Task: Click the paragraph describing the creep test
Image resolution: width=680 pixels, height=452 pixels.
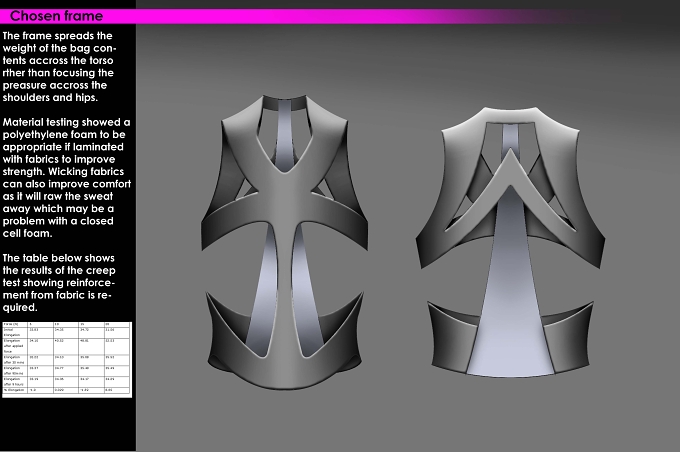Action: coord(59,282)
